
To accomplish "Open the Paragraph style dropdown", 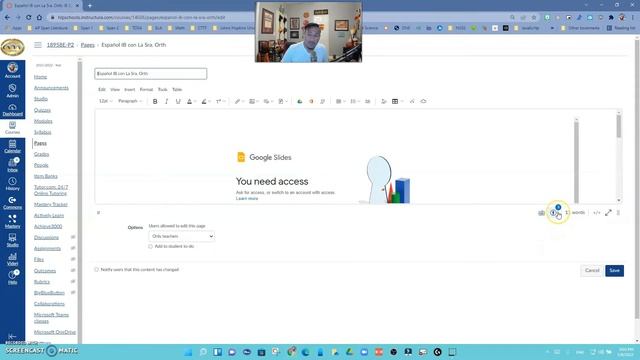I will click(130, 101).
